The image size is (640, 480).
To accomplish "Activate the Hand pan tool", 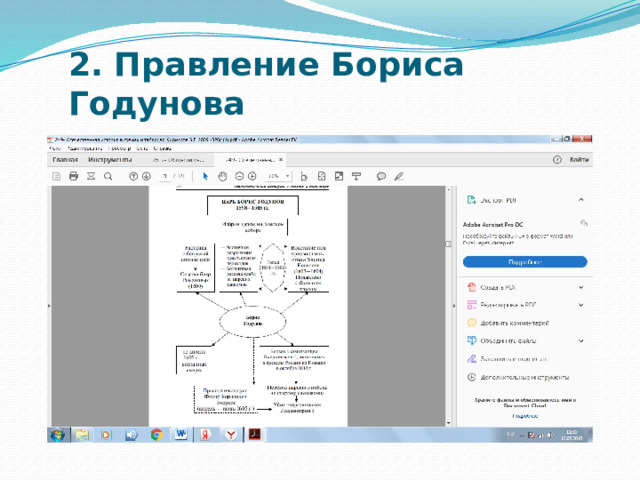I will click(222, 176).
